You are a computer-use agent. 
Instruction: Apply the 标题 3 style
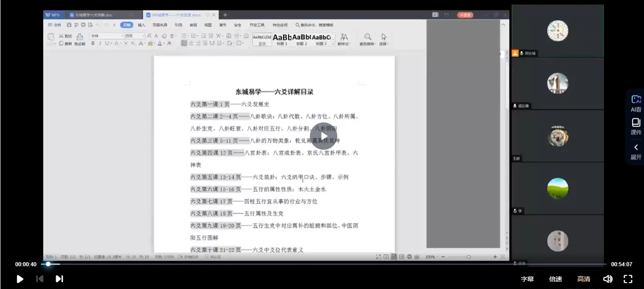(321, 40)
